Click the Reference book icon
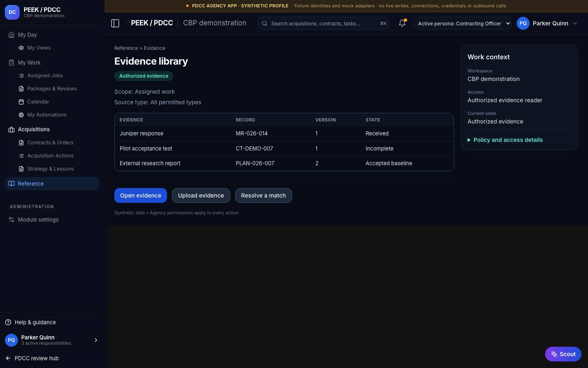 [x=11, y=184]
